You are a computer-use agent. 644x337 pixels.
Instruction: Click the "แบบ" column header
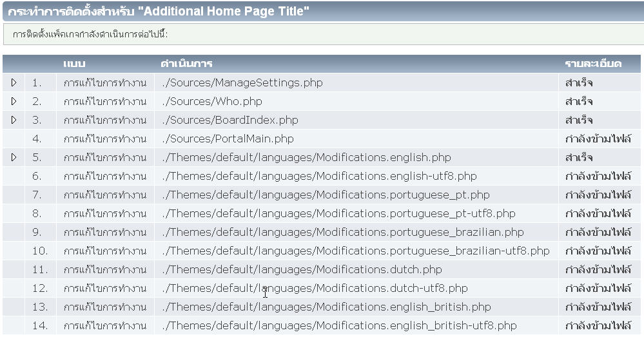click(x=75, y=64)
